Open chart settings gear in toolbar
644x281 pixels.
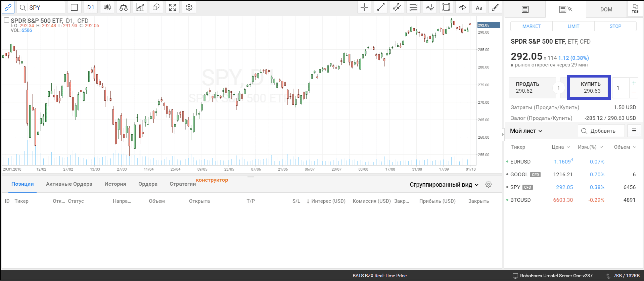coord(189,7)
